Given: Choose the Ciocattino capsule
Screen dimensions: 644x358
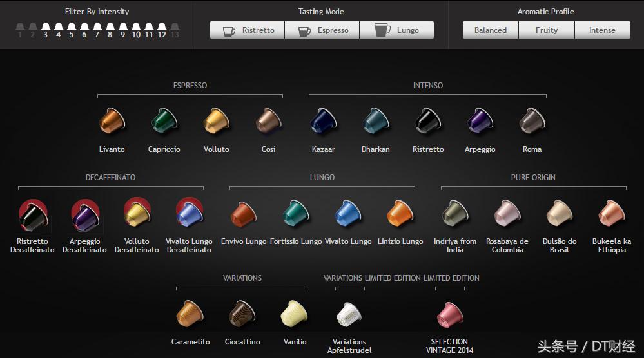Looking at the screenshot, I should coord(242,314).
